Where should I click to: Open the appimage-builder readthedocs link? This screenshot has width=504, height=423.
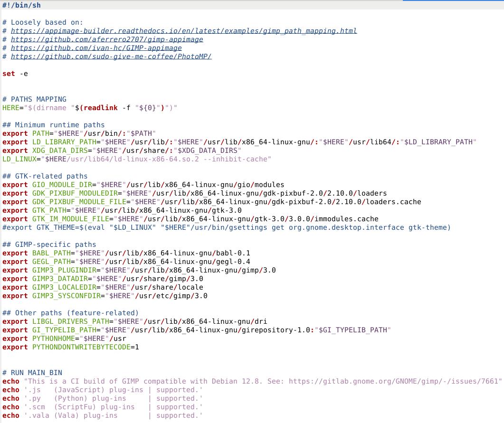tap(183, 31)
